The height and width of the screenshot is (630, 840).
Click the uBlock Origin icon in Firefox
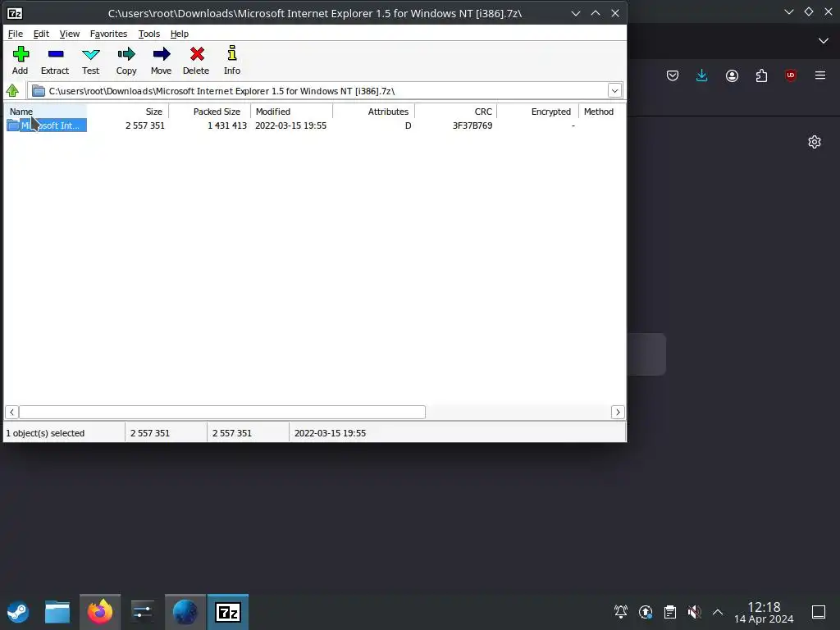point(791,75)
